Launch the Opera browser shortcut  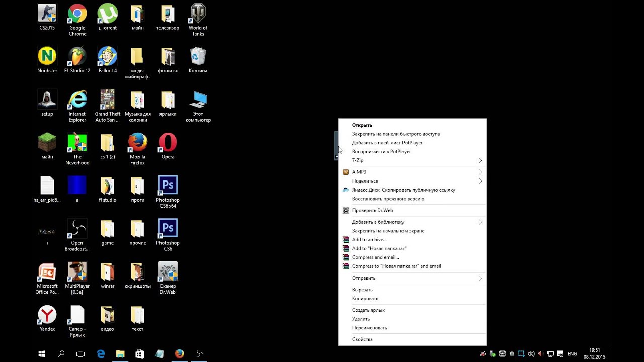pos(168,146)
